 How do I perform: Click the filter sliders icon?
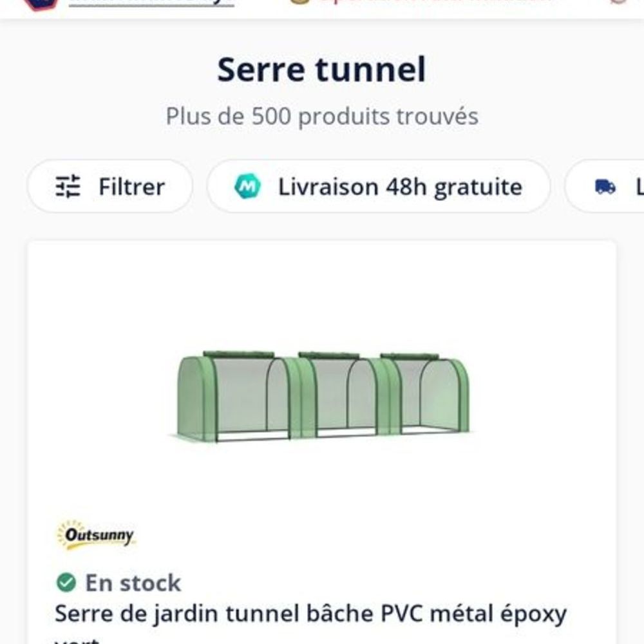[68, 187]
